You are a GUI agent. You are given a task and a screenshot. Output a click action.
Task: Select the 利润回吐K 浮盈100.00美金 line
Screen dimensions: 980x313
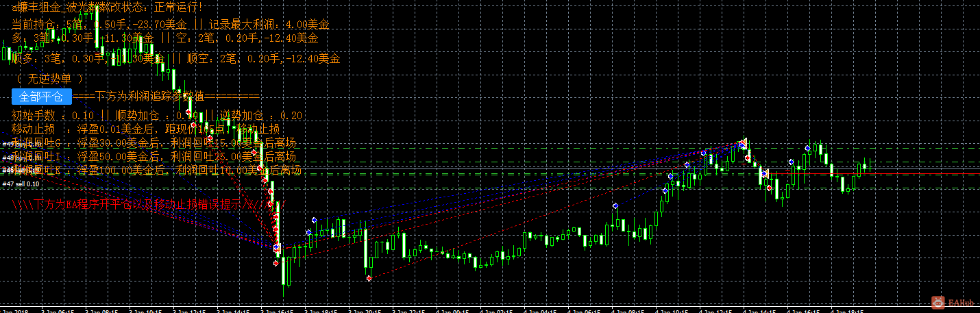click(x=157, y=170)
